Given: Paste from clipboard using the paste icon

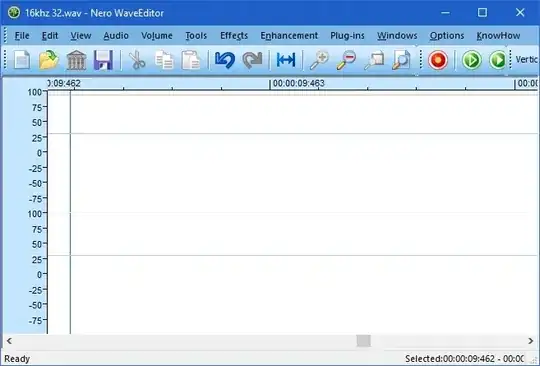Looking at the screenshot, I should pyautogui.click(x=191, y=60).
